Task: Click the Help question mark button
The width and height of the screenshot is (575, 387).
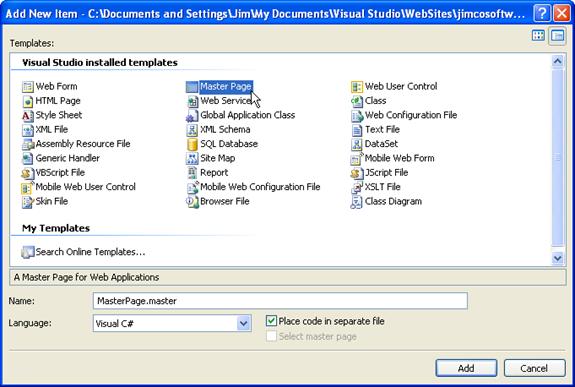Action: pyautogui.click(x=542, y=14)
